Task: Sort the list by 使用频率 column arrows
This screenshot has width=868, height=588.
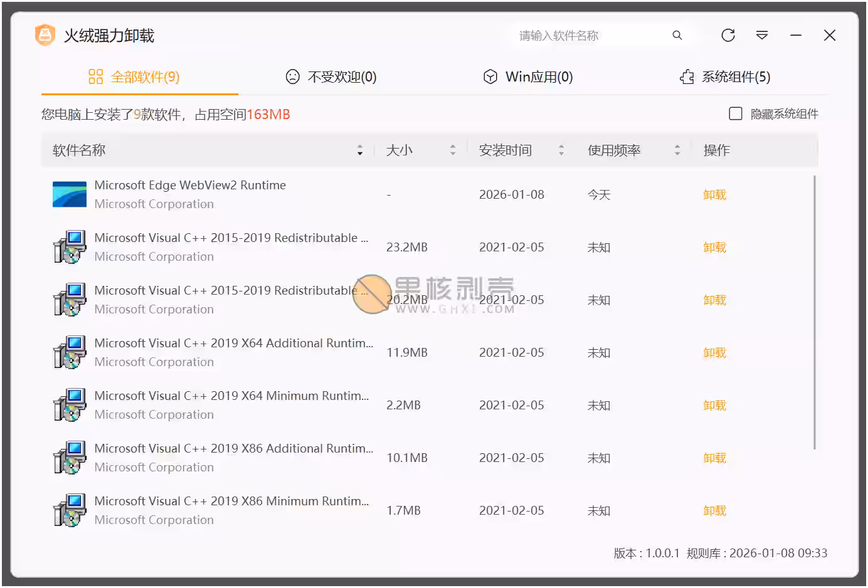Action: pyautogui.click(x=677, y=150)
